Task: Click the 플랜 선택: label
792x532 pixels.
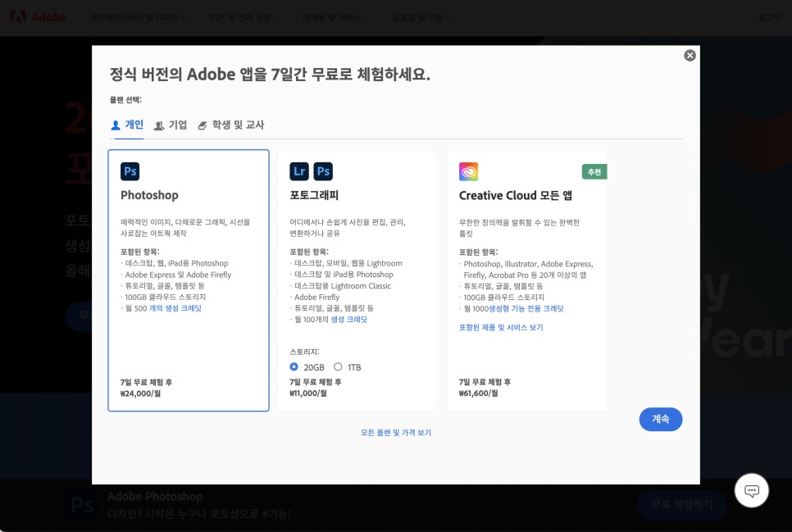Action: (x=125, y=99)
